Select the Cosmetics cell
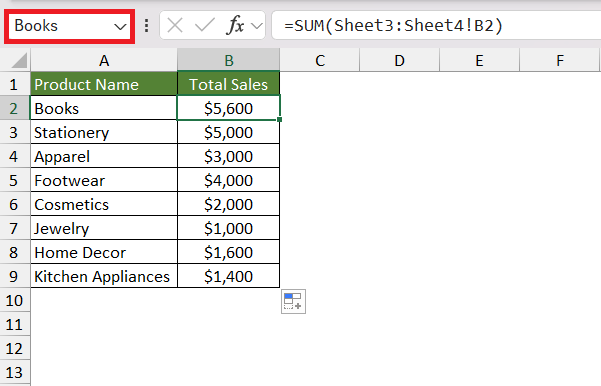 [104, 204]
